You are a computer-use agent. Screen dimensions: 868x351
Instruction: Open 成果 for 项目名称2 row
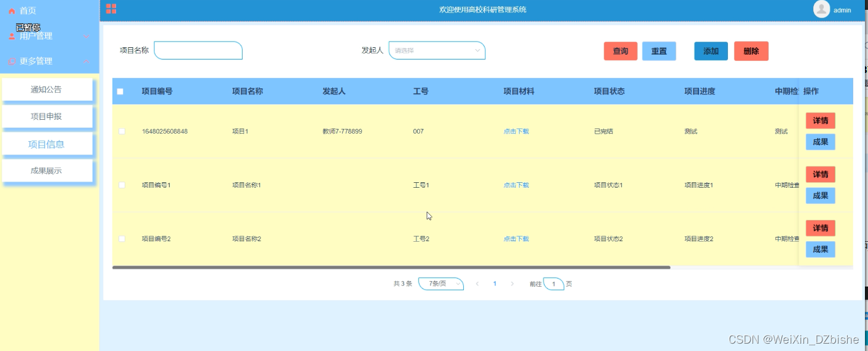[821, 249]
